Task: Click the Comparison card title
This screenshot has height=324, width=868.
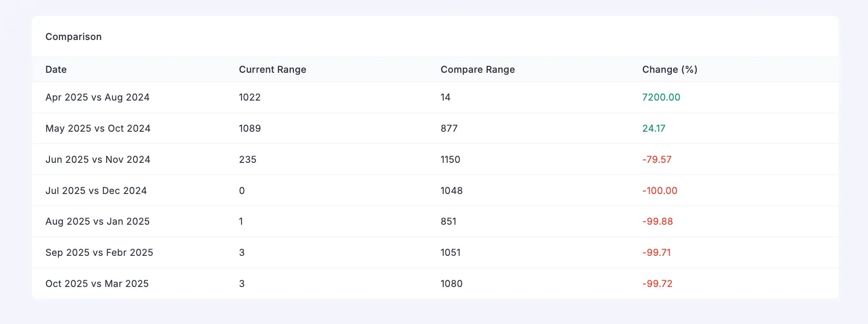Action: click(x=74, y=37)
